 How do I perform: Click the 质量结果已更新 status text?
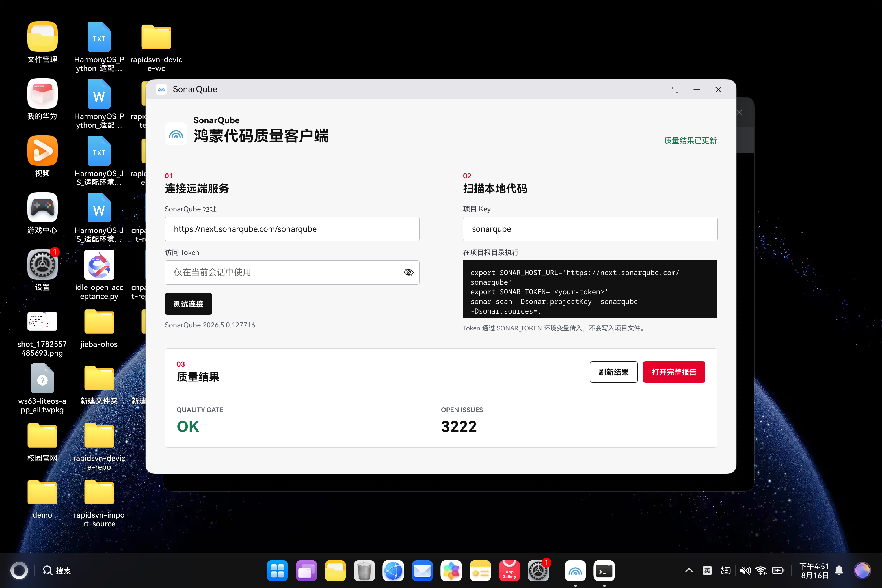(x=690, y=140)
